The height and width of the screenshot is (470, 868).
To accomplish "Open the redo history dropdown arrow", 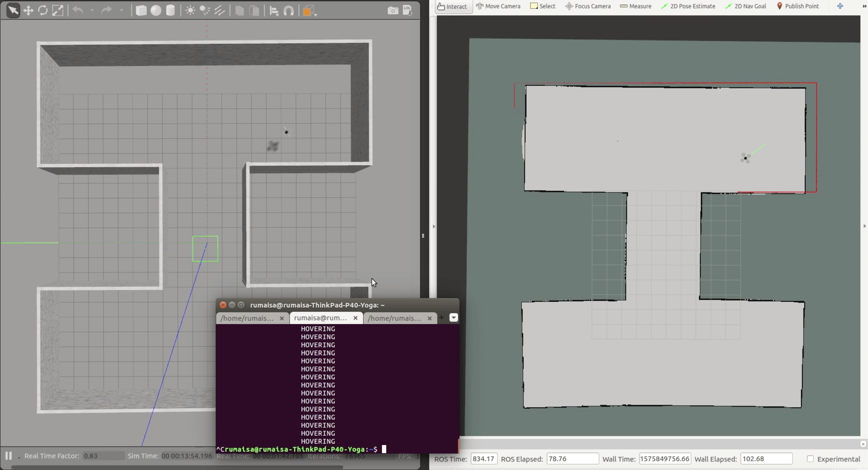I will (121, 11).
